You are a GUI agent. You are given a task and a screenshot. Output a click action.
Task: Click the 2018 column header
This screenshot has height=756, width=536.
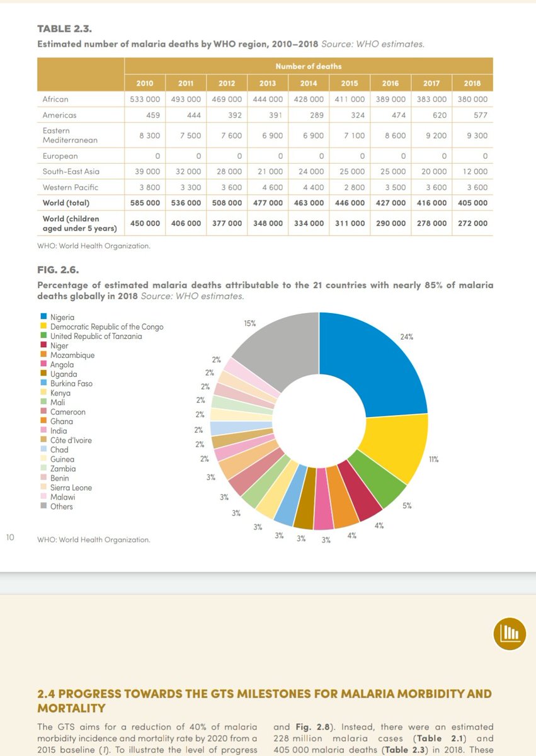coord(472,83)
